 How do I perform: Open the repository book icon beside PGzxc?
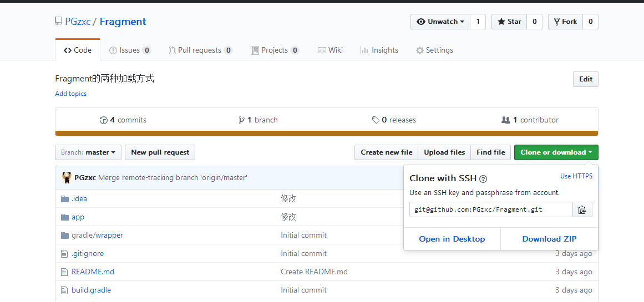58,22
